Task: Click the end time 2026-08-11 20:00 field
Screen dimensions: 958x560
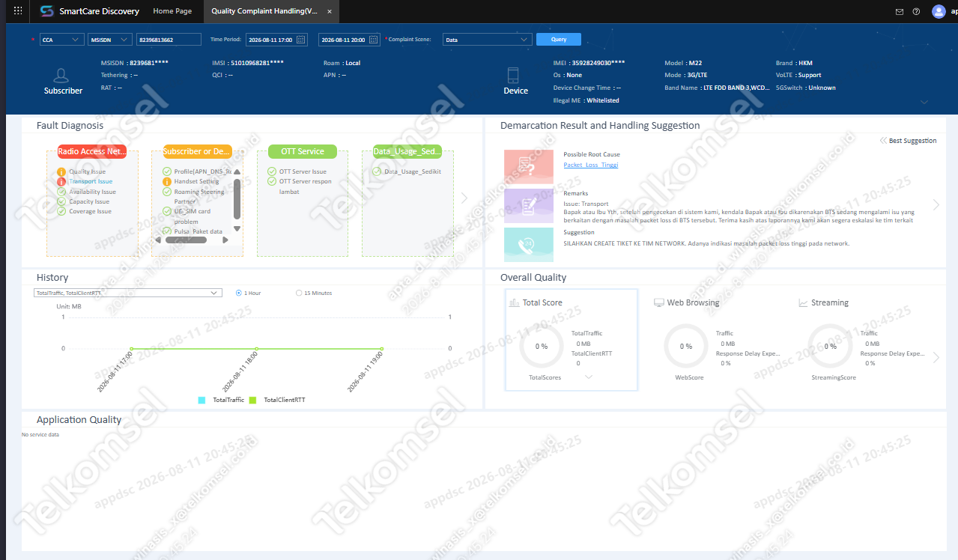Action: (x=350, y=40)
